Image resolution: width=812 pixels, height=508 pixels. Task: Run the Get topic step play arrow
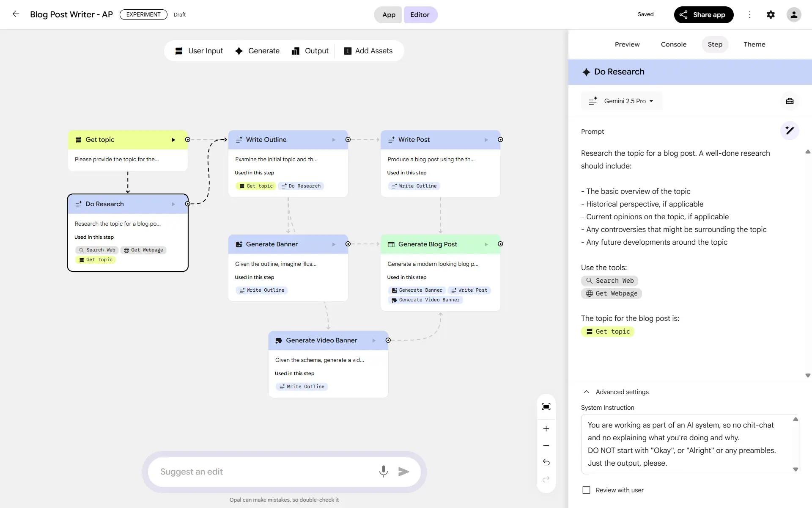pyautogui.click(x=173, y=140)
